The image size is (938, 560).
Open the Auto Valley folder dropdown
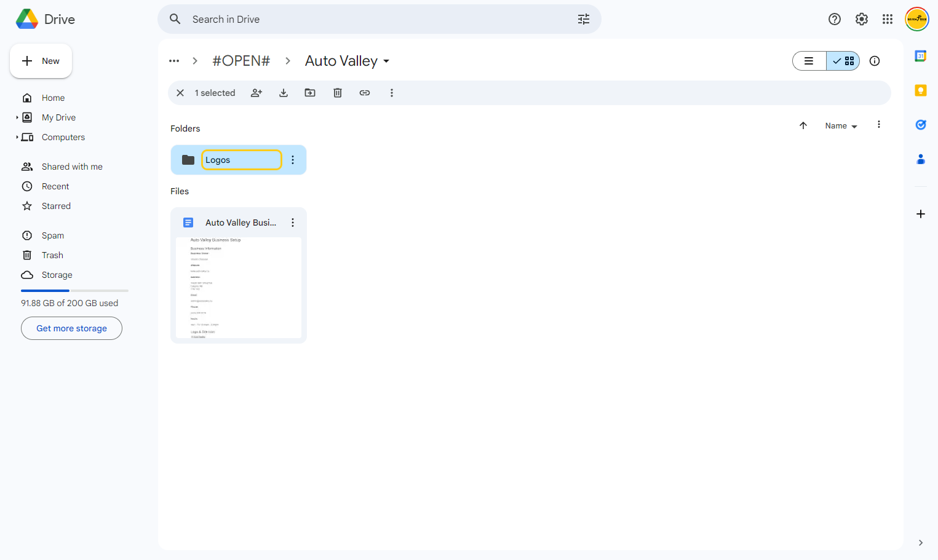click(386, 61)
